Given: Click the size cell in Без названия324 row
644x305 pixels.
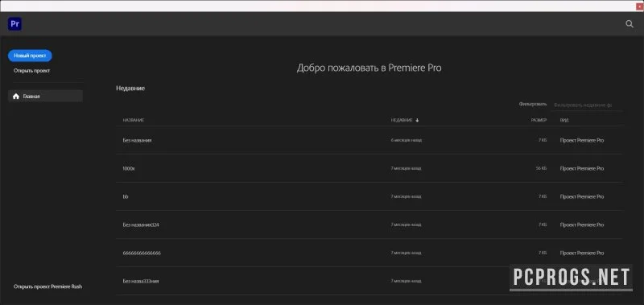Looking at the screenshot, I should pos(543,225).
